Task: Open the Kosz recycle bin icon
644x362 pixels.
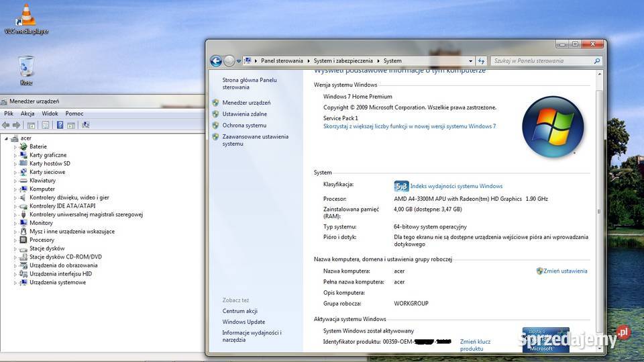Action: tap(26, 71)
